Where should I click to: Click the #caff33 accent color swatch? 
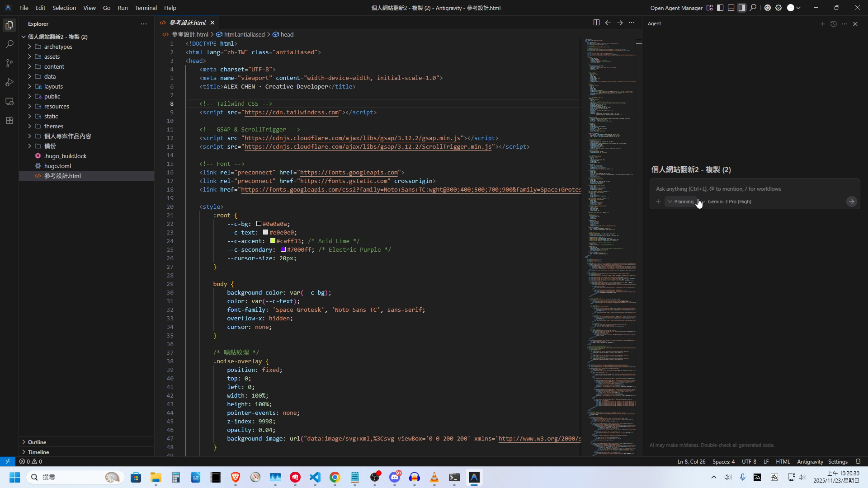pyautogui.click(x=273, y=241)
